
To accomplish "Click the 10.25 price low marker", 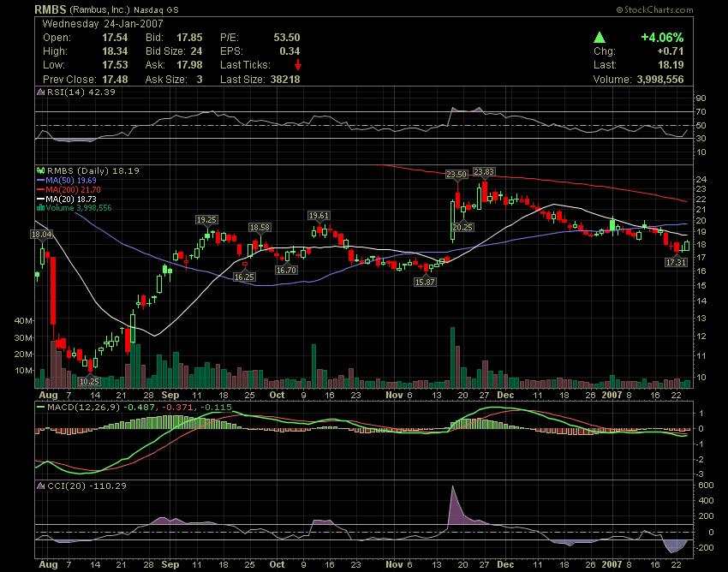I will point(89,381).
